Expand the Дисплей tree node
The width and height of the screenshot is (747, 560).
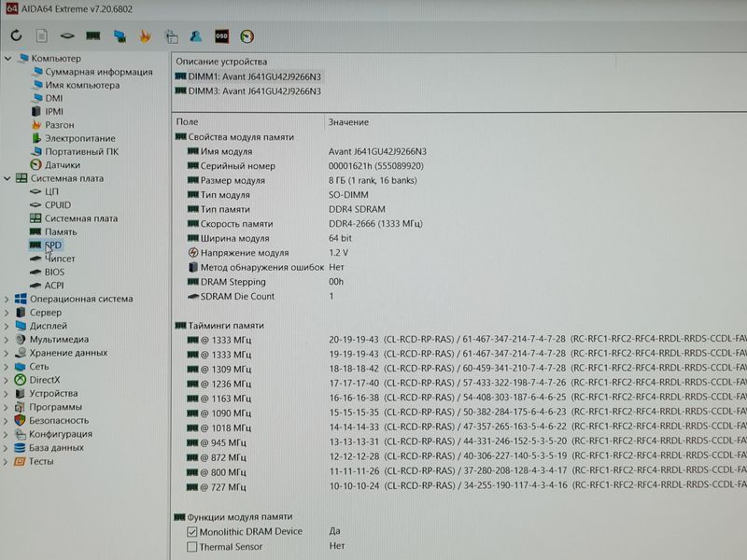click(7, 326)
